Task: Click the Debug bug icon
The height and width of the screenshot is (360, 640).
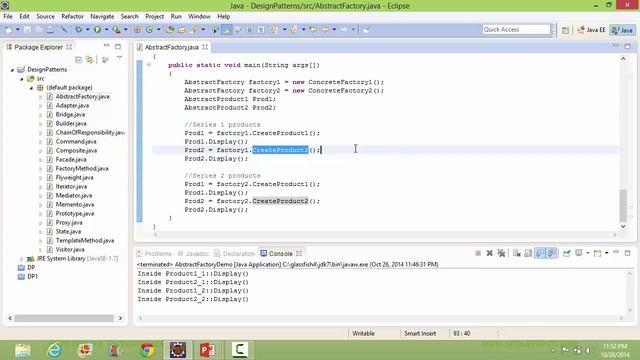Action: click(x=78, y=30)
